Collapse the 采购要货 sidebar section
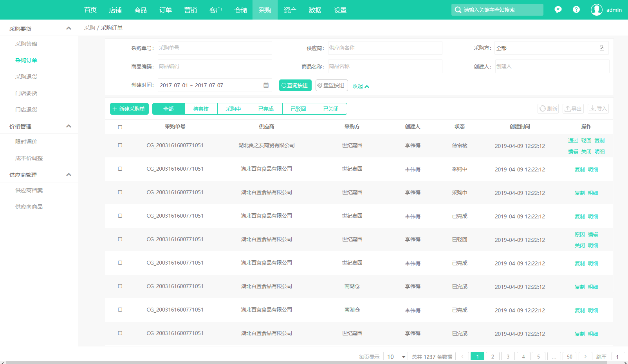Image resolution: width=628 pixels, height=364 pixels. tap(69, 28)
